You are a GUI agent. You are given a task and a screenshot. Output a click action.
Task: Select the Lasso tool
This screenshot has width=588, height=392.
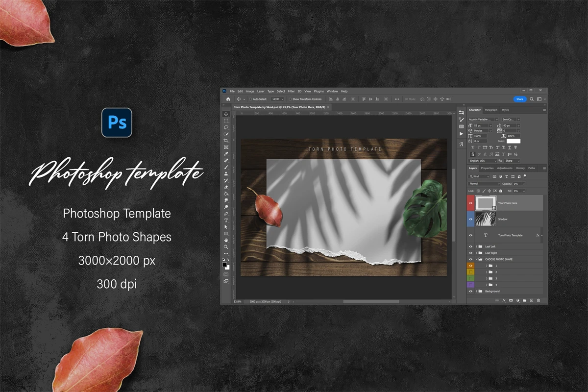[x=226, y=127]
